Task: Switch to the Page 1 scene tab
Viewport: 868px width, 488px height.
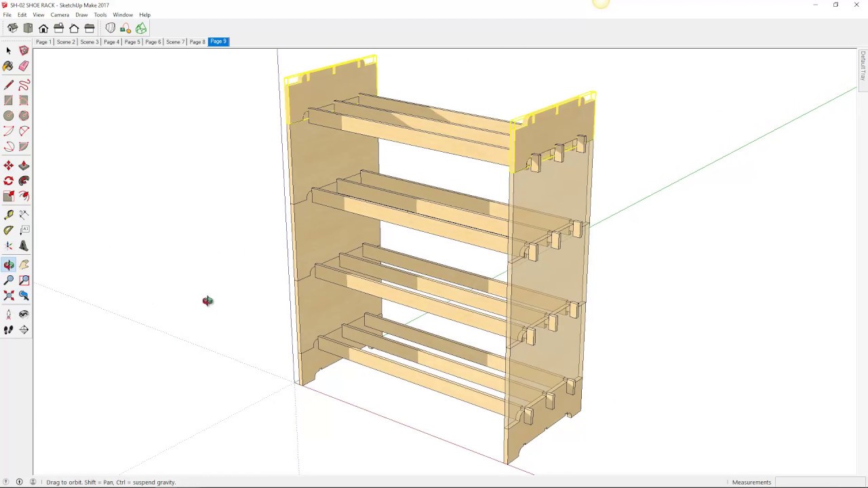Action: 43,42
